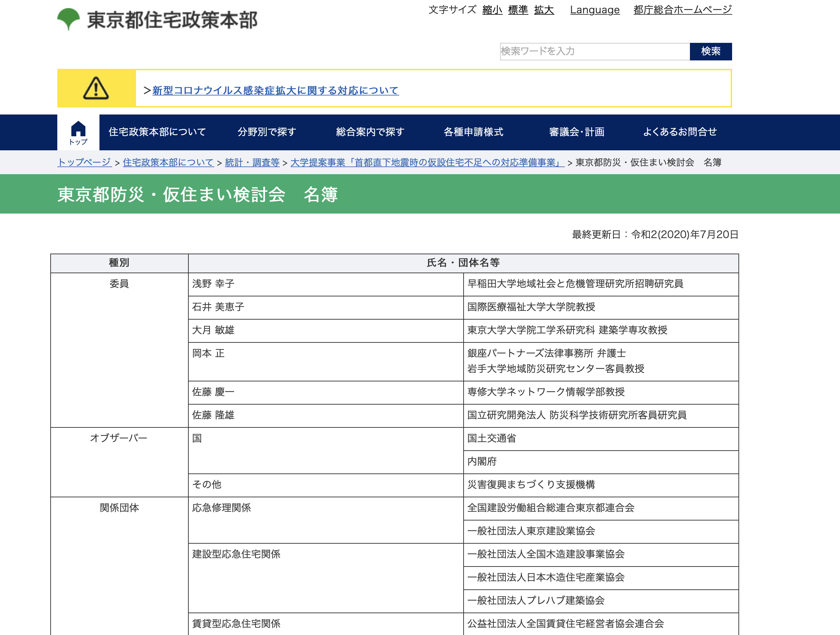Click the 応急修理関係 subcategory cell
840x635 pixels.
click(x=326, y=520)
